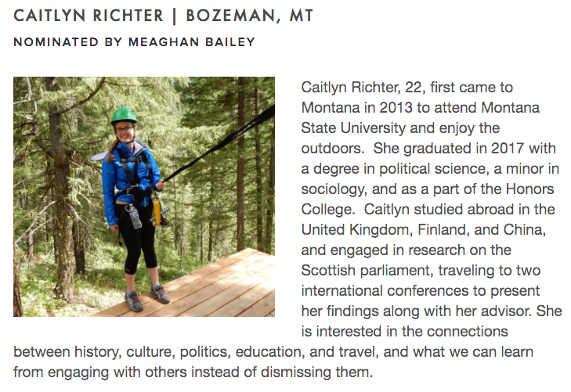Image resolution: width=571 pixels, height=392 pixels.
Task: Select the United Kingdom text
Action: point(356,230)
